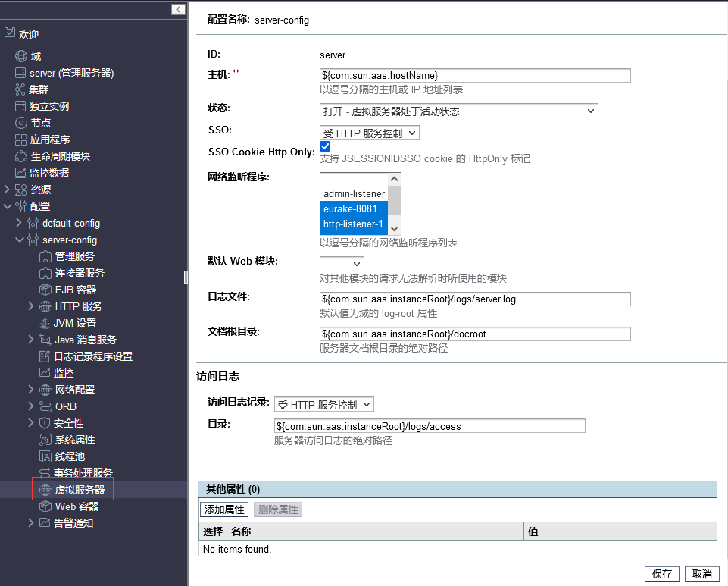Open the 状态 dropdown
Viewport: 728px width, 586px height.
(459, 111)
